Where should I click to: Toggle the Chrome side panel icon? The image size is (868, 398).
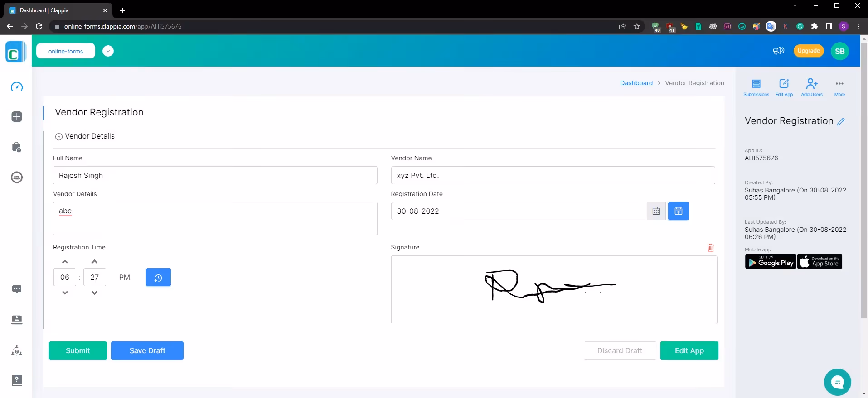(x=829, y=26)
